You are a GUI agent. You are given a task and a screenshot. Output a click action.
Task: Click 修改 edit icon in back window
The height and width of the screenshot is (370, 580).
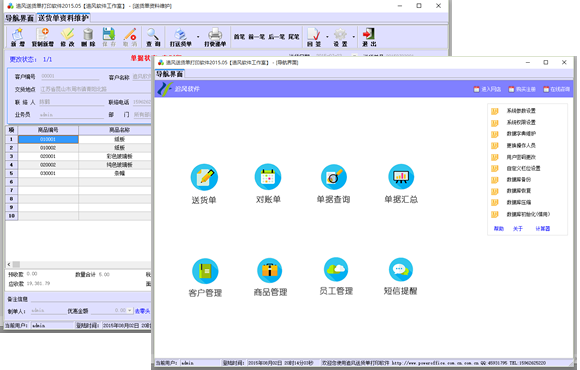(68, 37)
